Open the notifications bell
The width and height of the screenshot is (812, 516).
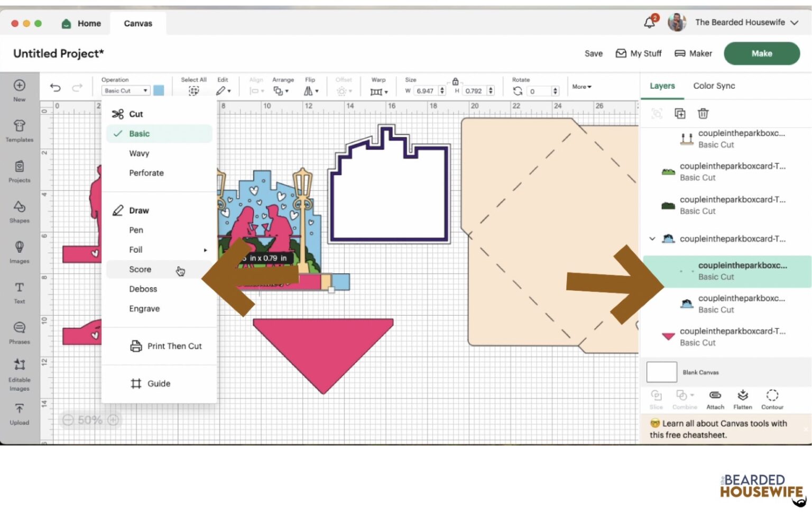(x=649, y=23)
